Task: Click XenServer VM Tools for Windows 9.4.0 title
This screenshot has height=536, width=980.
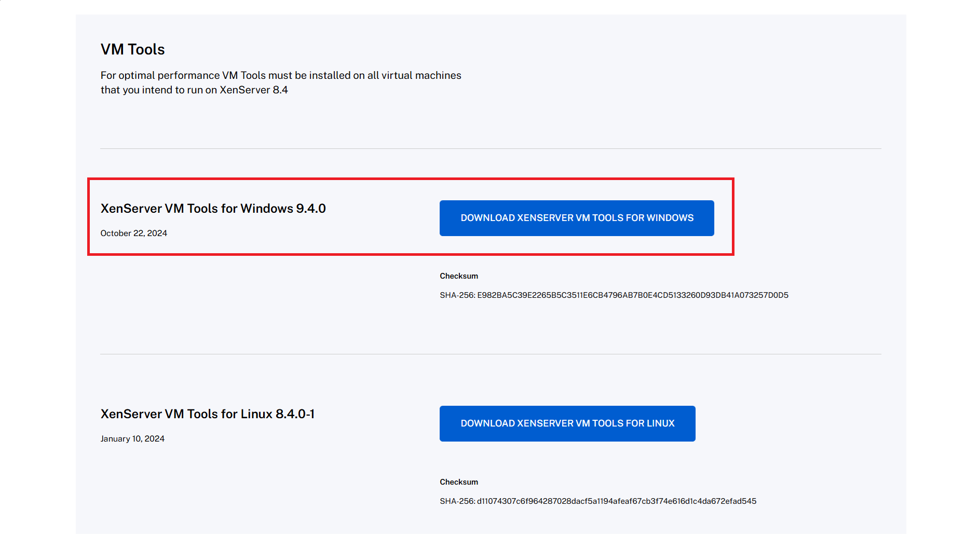Action: [213, 209]
